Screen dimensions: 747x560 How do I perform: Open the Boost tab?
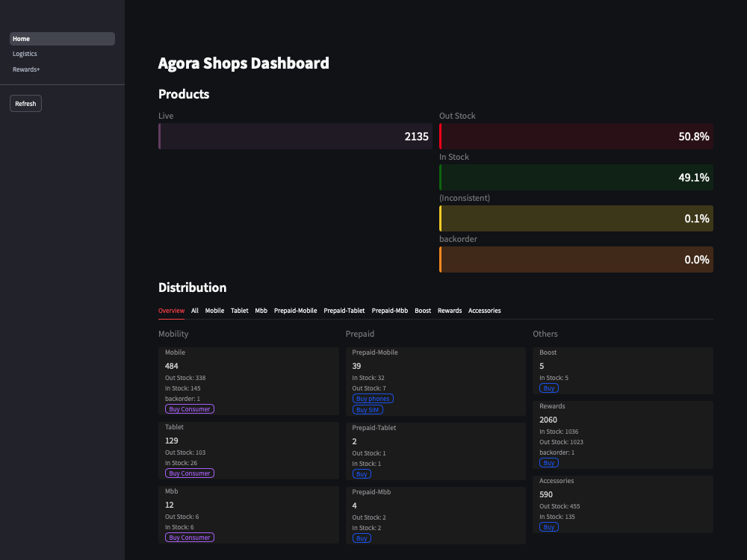click(x=423, y=311)
